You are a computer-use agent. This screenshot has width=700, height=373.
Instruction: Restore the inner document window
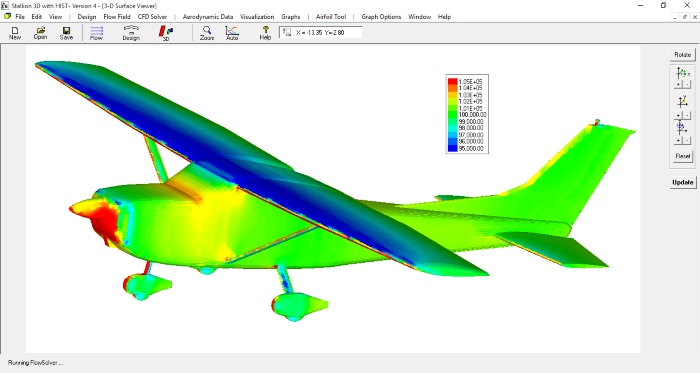click(x=685, y=17)
